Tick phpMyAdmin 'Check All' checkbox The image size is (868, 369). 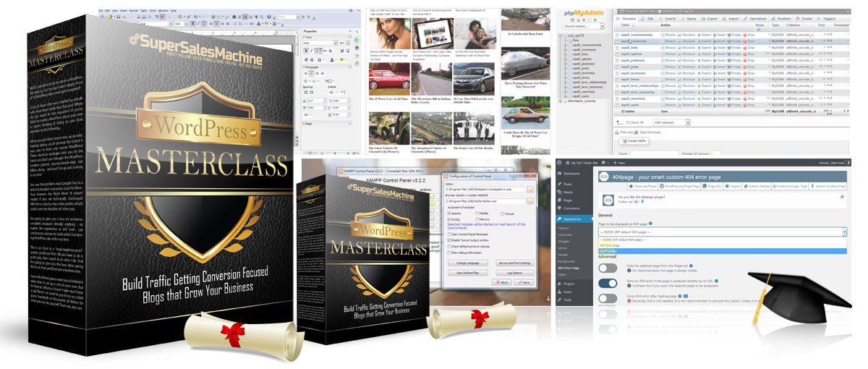point(628,122)
